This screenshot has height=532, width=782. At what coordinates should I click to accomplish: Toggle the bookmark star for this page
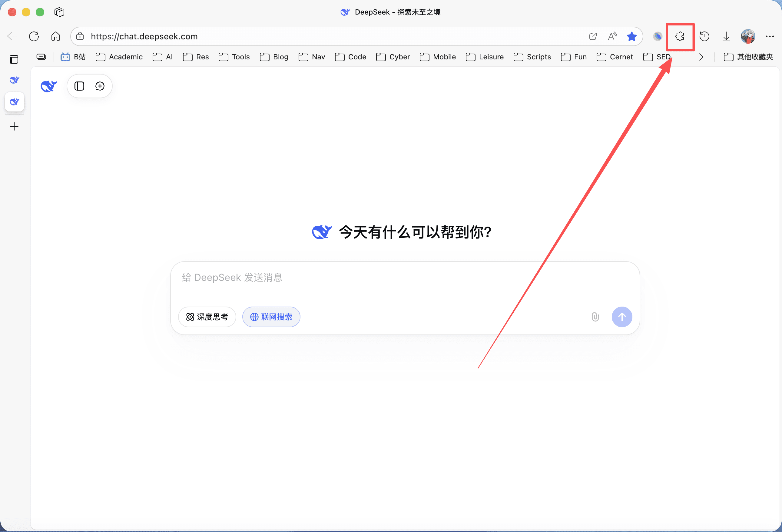[631, 36]
